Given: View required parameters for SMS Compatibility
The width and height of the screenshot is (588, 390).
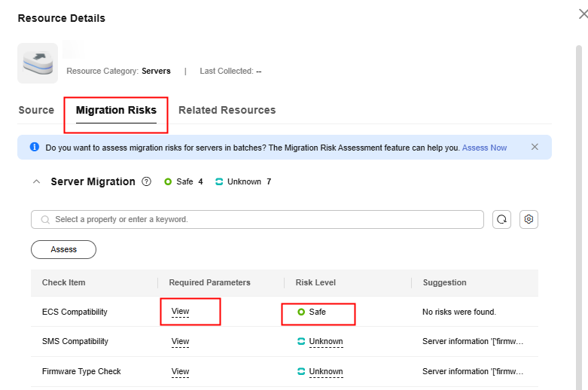Looking at the screenshot, I should [180, 342].
